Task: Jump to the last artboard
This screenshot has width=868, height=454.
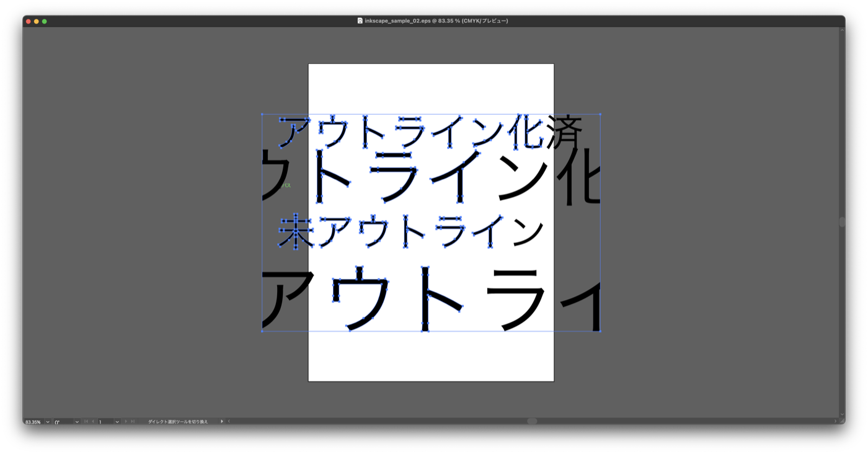Action: click(133, 422)
